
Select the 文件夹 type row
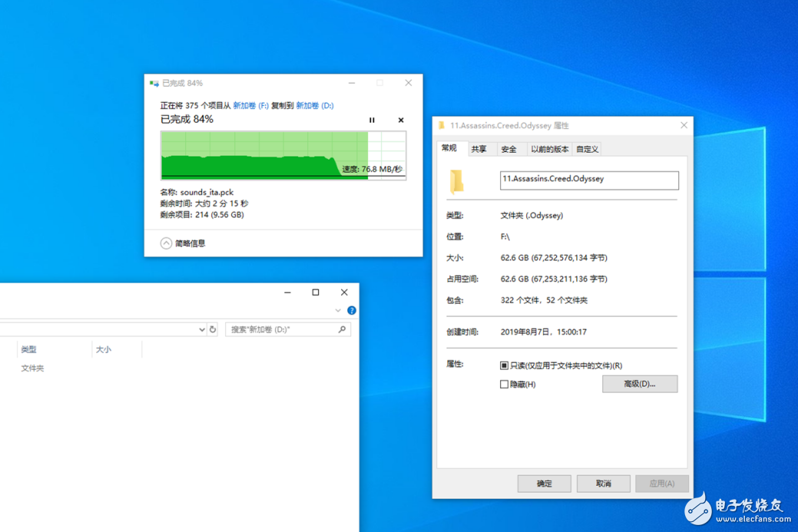pos(32,368)
